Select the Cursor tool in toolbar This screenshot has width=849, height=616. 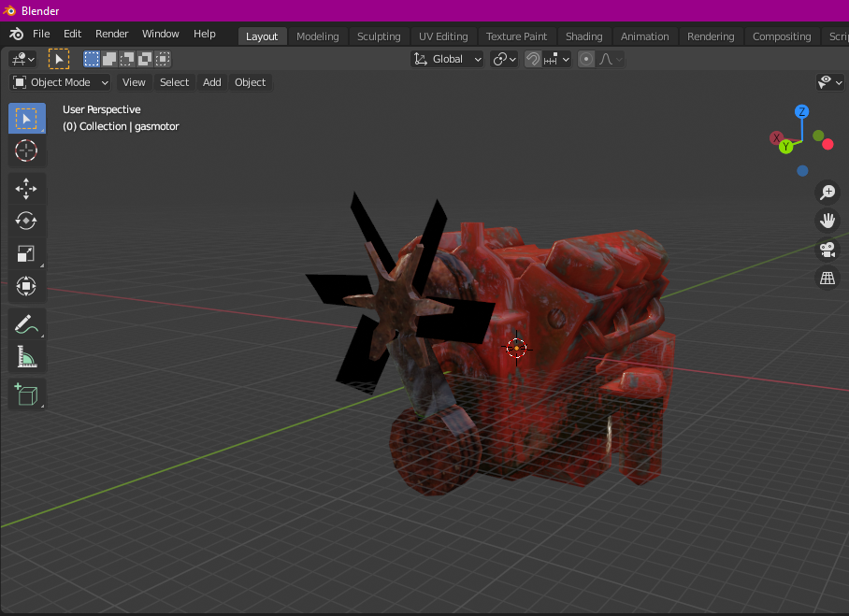(x=26, y=150)
